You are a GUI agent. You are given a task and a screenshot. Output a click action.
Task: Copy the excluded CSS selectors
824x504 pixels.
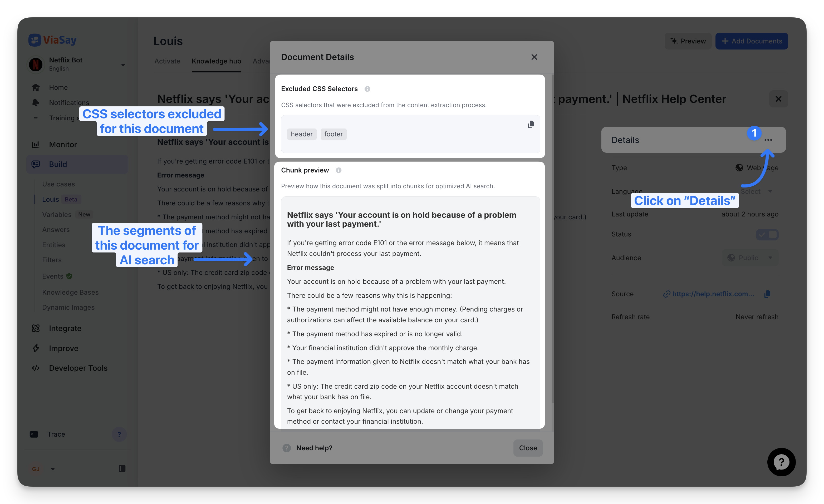coord(531,125)
